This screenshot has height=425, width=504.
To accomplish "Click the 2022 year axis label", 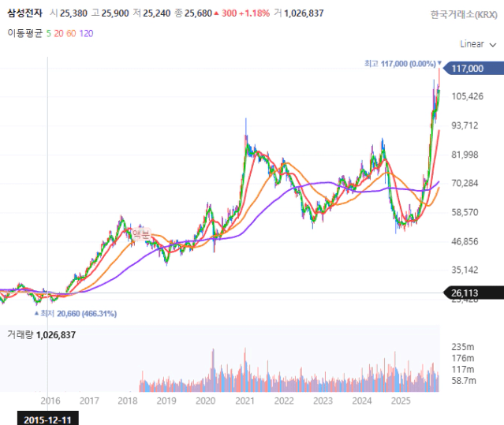I will click(284, 401).
